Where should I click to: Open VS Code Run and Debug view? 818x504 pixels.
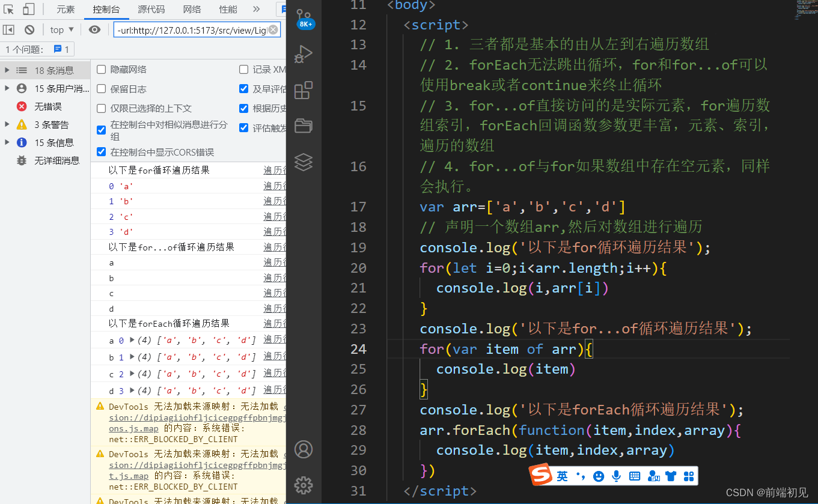304,55
